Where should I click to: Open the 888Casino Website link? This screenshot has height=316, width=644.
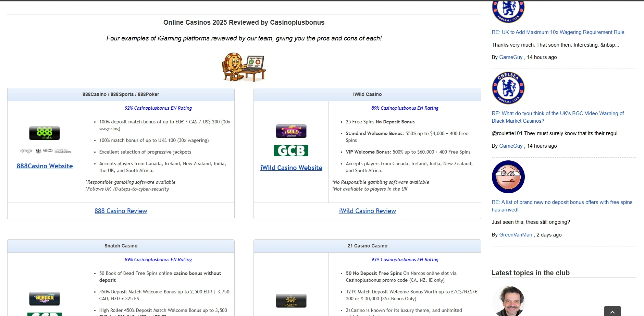coord(45,166)
